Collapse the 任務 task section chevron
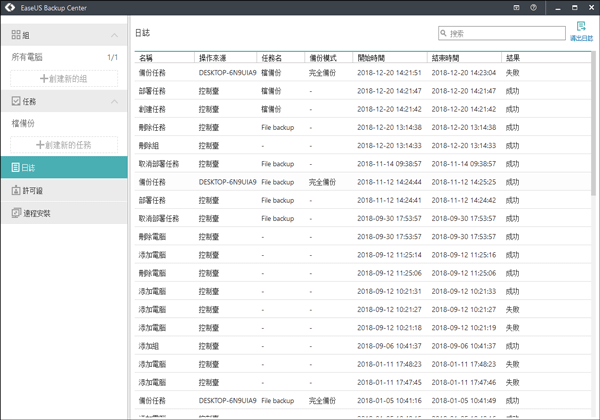Screen dimensions: 600x420 coord(114,101)
